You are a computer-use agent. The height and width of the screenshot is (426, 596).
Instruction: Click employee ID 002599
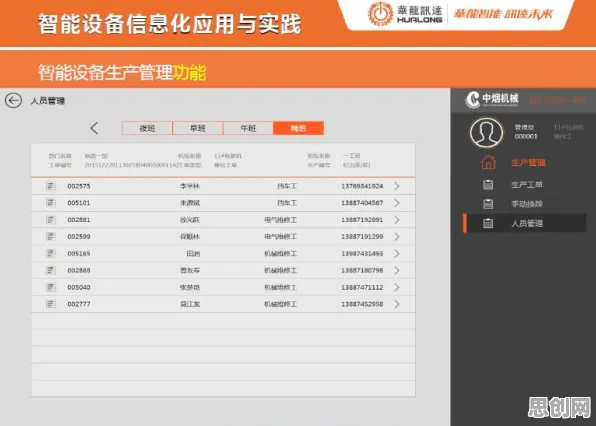[79, 236]
